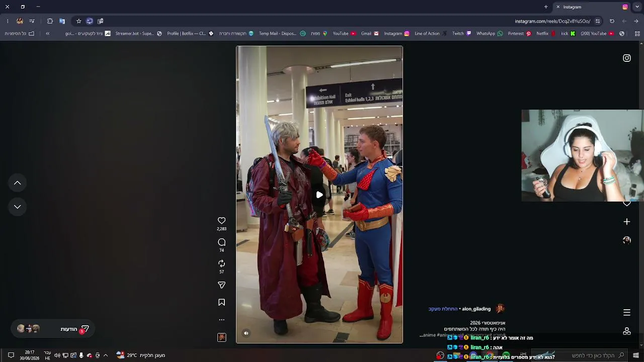644x362 pixels.
Task: Show hidden system tray icons chevron
Action: [106, 355]
